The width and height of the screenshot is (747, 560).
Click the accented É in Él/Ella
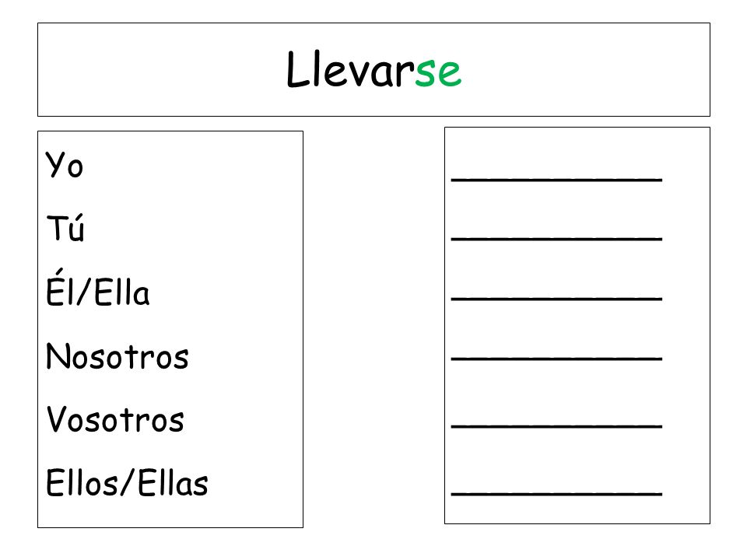point(54,288)
